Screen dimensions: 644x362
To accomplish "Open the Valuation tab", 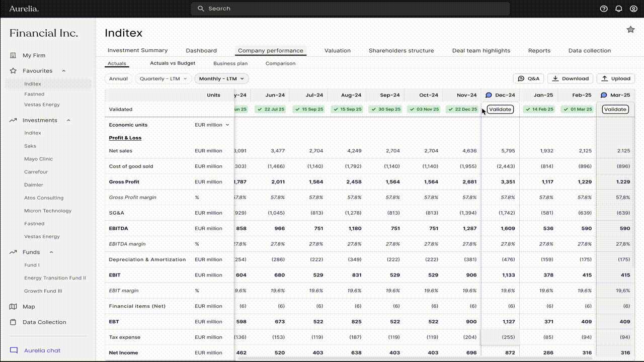I will click(x=338, y=50).
